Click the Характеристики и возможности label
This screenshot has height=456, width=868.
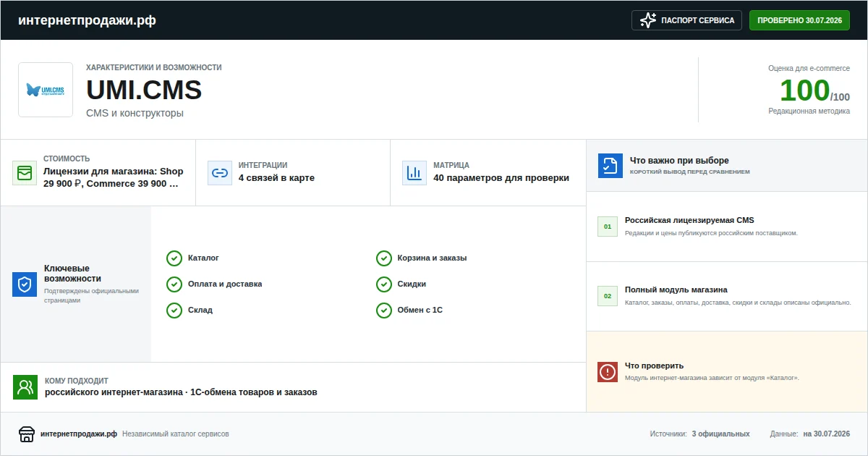pos(154,67)
